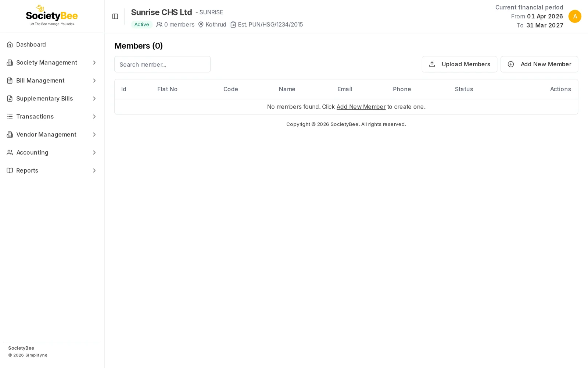
Task: Expand Society Management chevron
Action: (x=94, y=63)
